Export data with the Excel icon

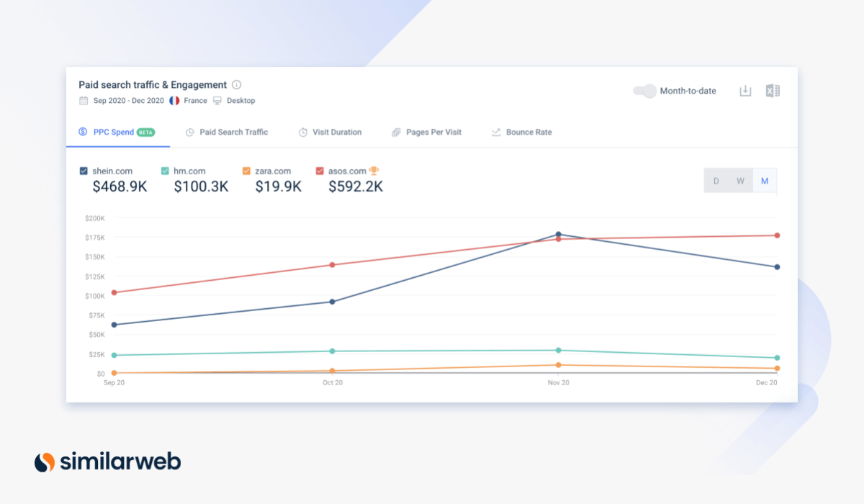(773, 91)
